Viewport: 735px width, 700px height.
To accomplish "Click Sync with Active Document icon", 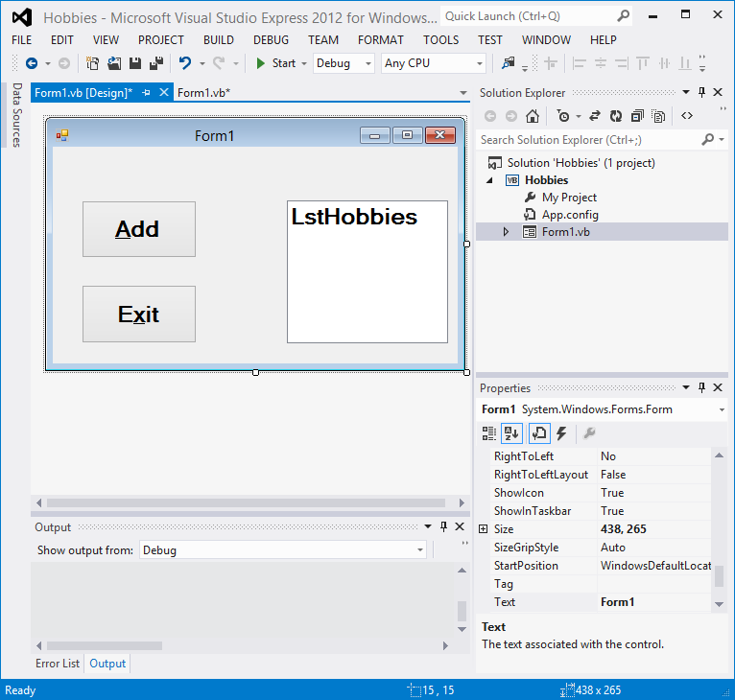I will [x=595, y=116].
